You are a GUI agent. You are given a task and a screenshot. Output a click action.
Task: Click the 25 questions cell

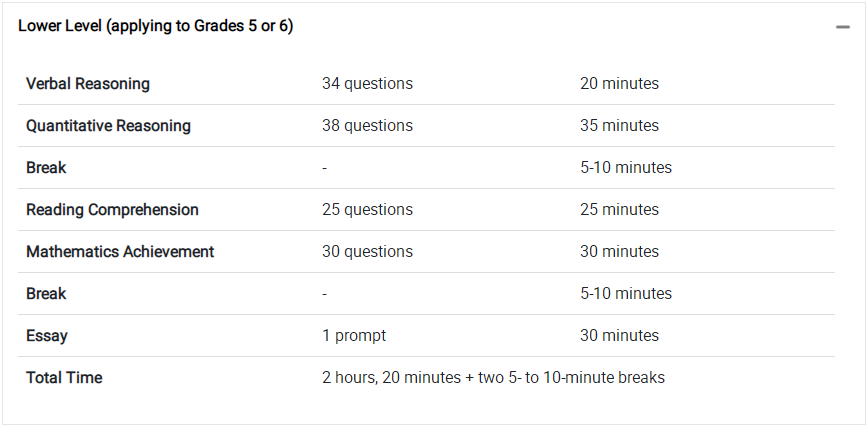(368, 210)
